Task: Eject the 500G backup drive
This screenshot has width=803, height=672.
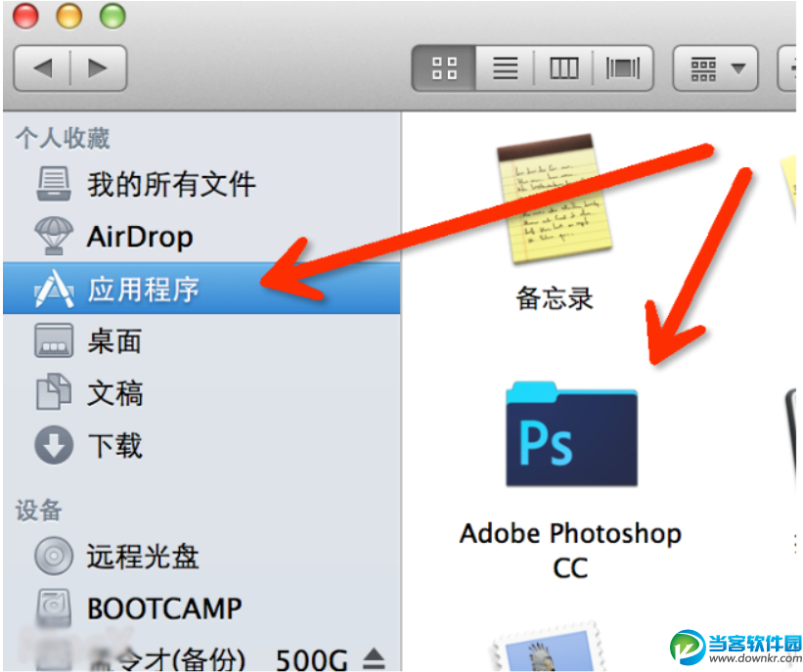Action: pos(375,658)
